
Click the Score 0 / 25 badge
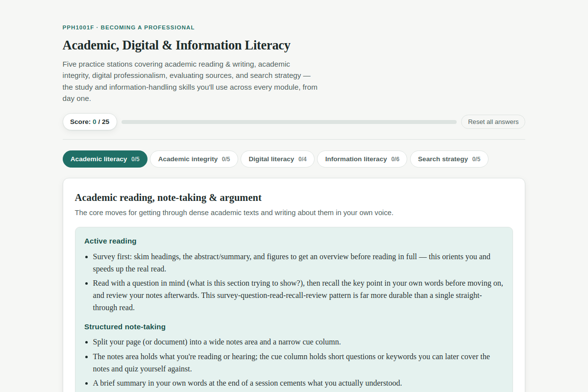(x=90, y=122)
